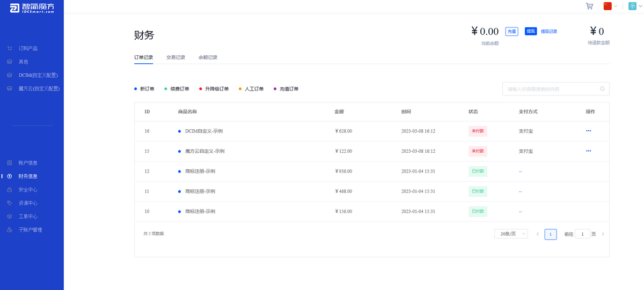Open the 提现记录 link
The width and height of the screenshot is (644, 290).
click(x=548, y=32)
